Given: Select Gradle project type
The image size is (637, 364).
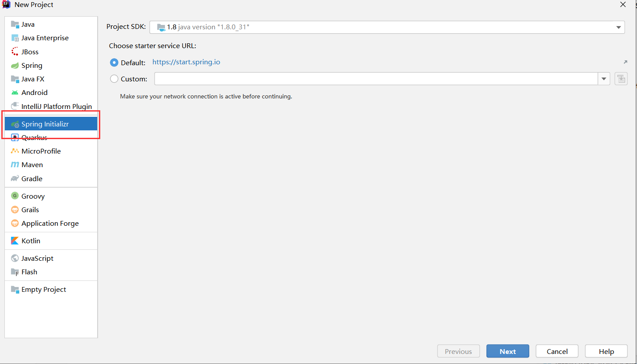Looking at the screenshot, I should [x=51, y=178].
